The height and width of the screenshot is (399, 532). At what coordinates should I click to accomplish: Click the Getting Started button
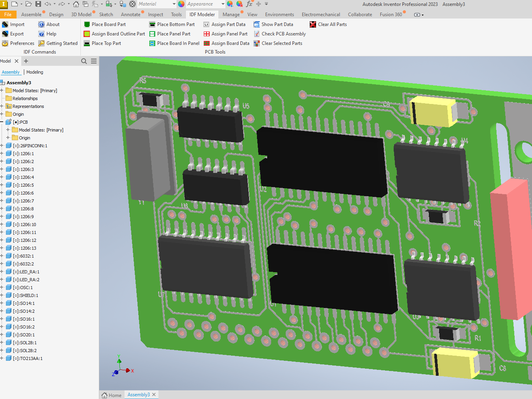point(58,43)
